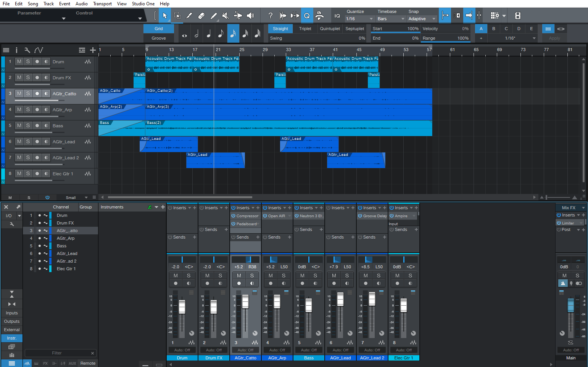The height and width of the screenshot is (367, 588).
Task: Switch to the Groove tab
Action: [x=159, y=38]
